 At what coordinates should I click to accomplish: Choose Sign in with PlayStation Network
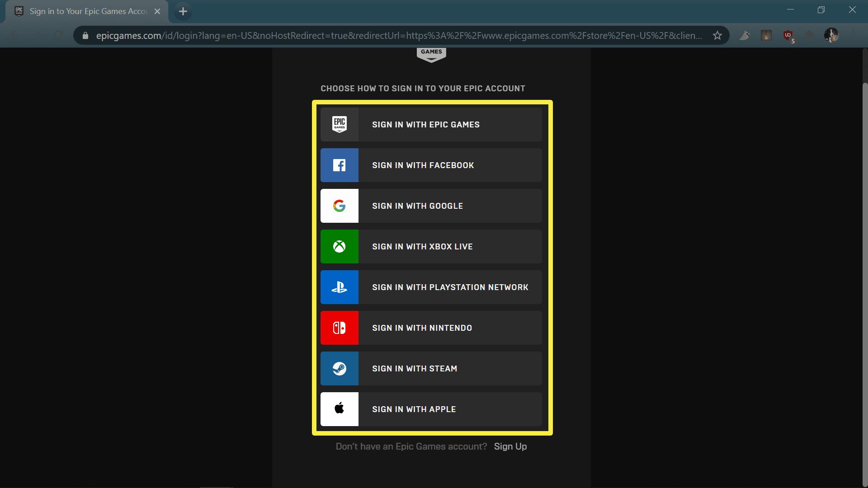pyautogui.click(x=431, y=287)
